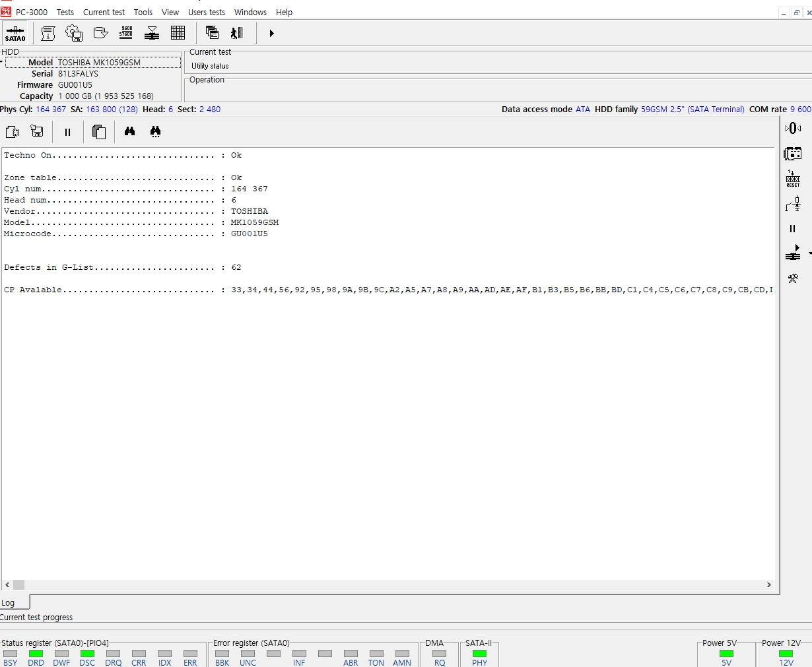
Task: Open the View menu
Action: pyautogui.click(x=170, y=13)
